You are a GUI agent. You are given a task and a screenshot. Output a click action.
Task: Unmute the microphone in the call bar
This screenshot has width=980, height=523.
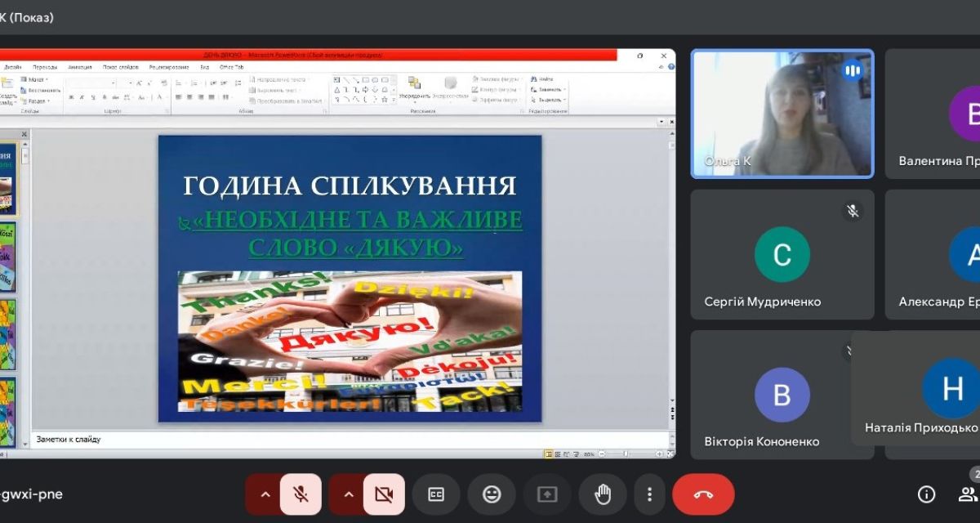tap(301, 494)
